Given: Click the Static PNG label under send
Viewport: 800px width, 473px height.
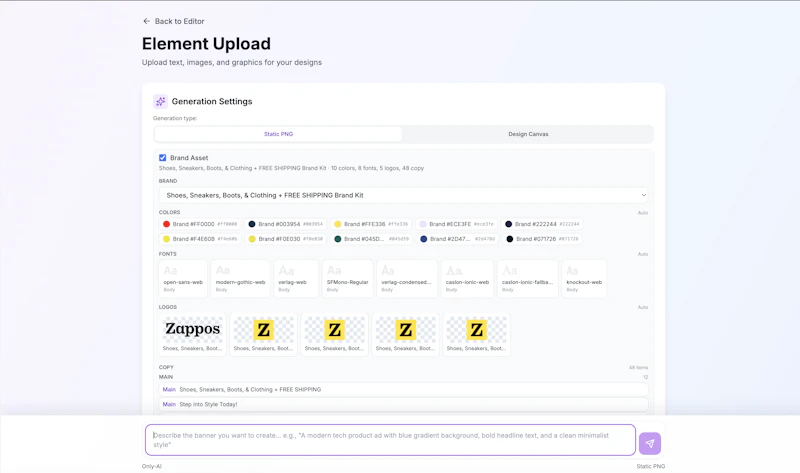Looking at the screenshot, I should tap(651, 466).
